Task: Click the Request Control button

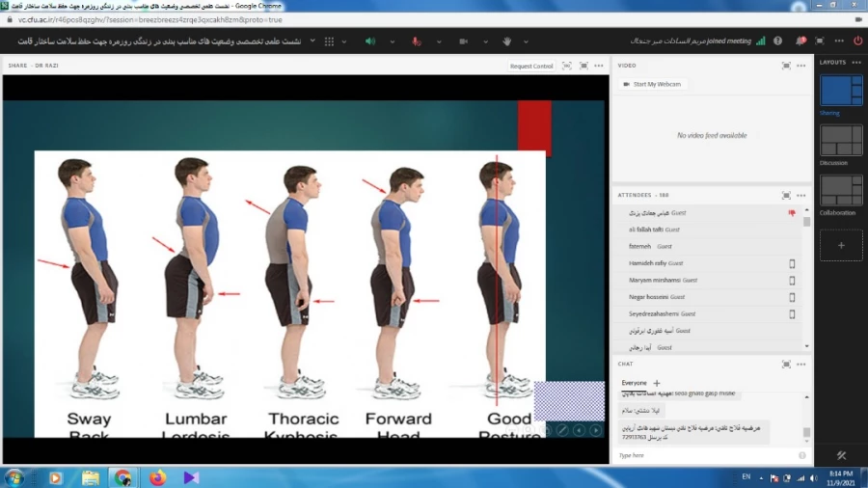Action: [531, 66]
